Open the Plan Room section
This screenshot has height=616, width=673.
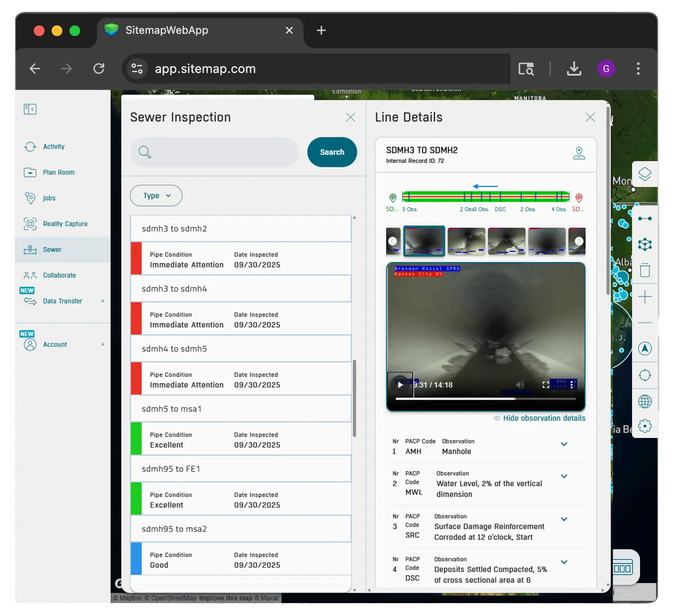click(x=58, y=172)
